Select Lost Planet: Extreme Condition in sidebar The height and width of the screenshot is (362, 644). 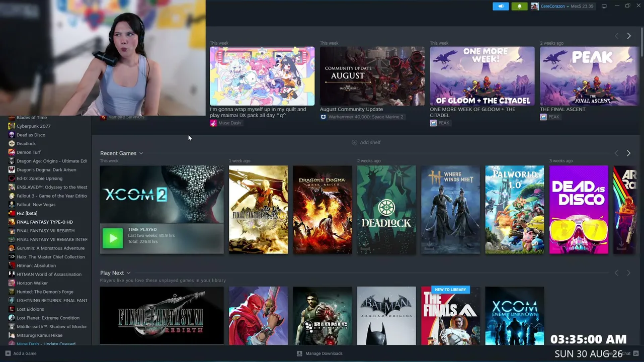coord(48,318)
